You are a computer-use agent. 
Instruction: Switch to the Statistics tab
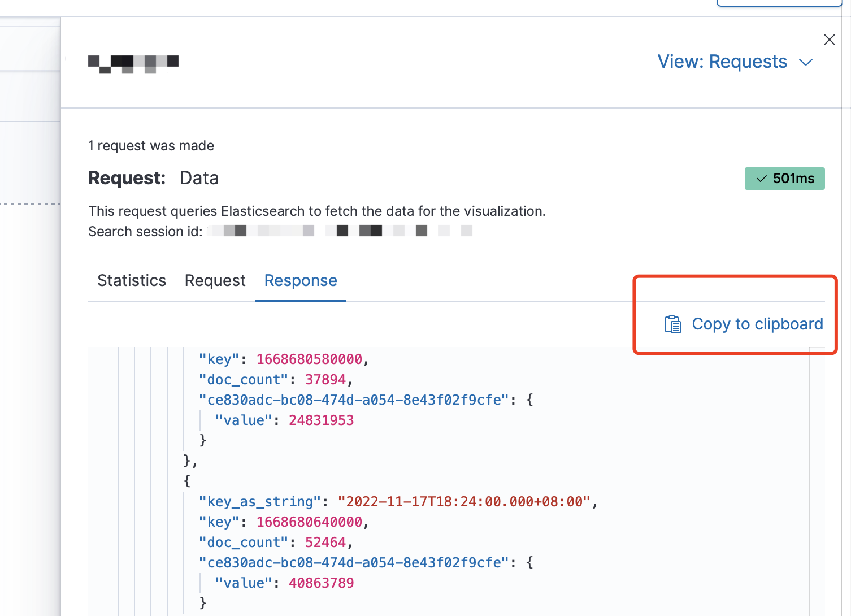(132, 281)
